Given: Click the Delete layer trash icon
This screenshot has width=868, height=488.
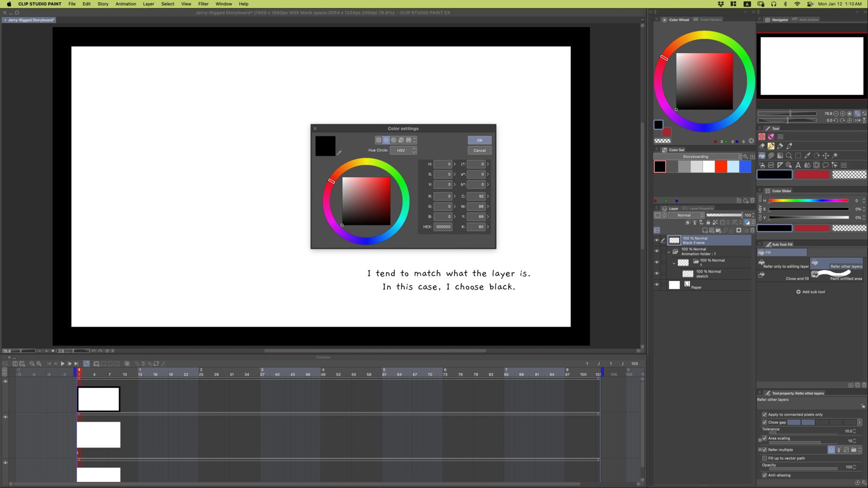Looking at the screenshot, I should pos(752,231).
